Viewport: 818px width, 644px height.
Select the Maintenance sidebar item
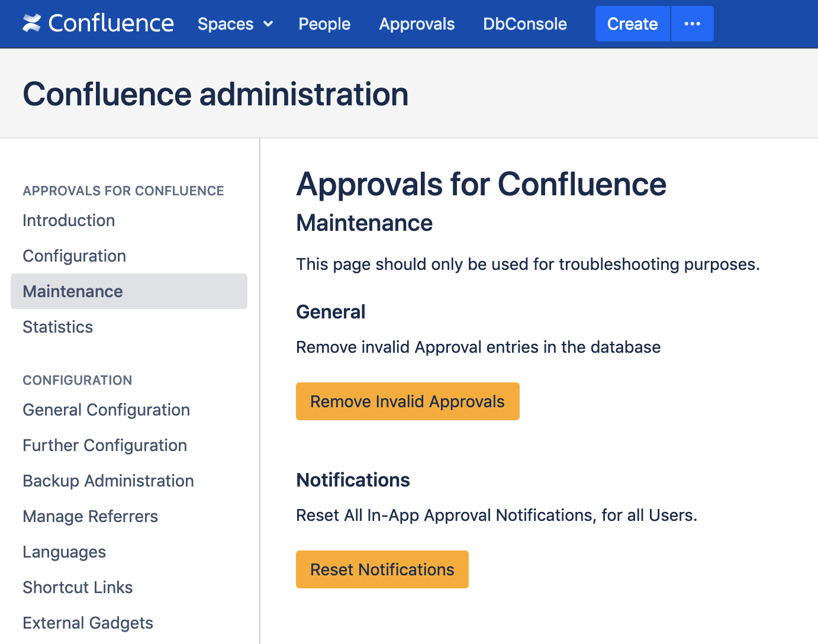[73, 291]
